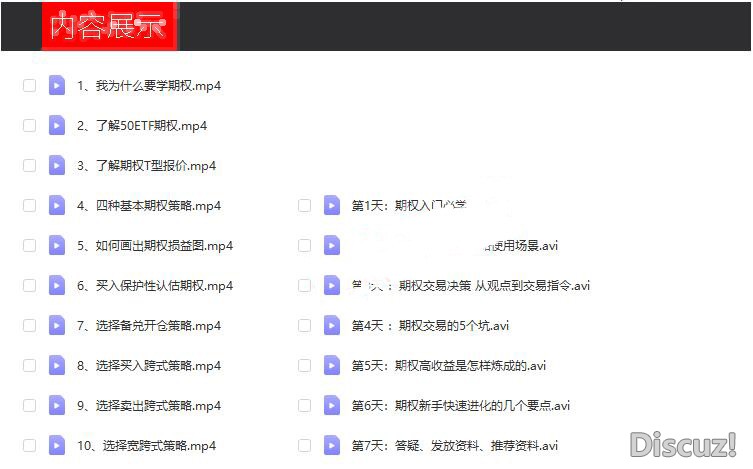Click video icon for 第7天：答疑、发放资料.avi
The image size is (753, 469).
coord(332,445)
